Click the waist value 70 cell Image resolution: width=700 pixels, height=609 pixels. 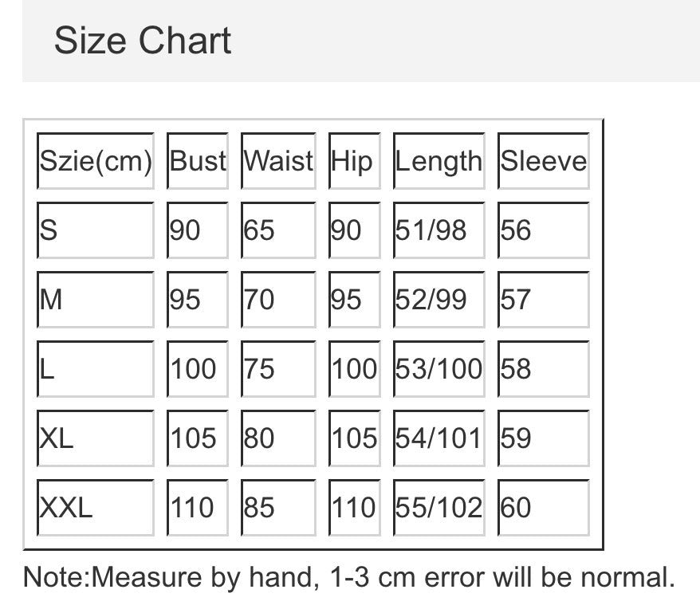coord(278,300)
